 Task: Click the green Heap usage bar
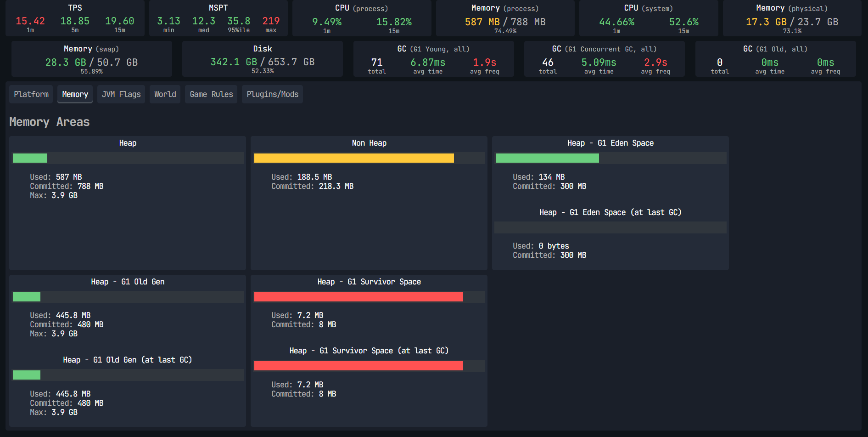[128, 158]
